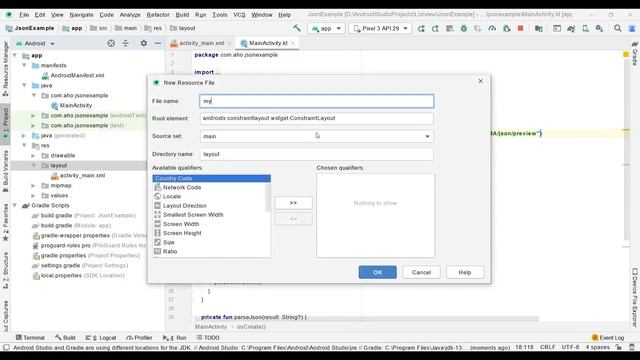The image size is (640, 360).
Task: Click the Sync Project with Gradle icon
Action: (571, 28)
